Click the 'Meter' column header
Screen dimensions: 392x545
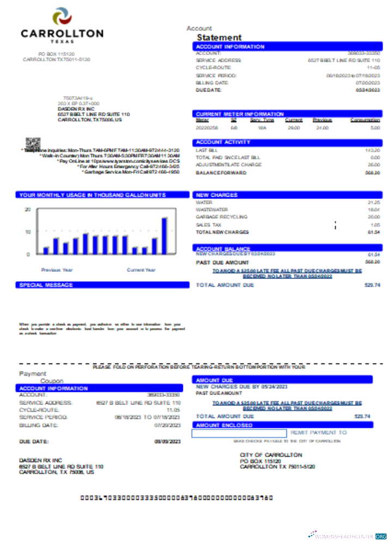click(x=202, y=120)
